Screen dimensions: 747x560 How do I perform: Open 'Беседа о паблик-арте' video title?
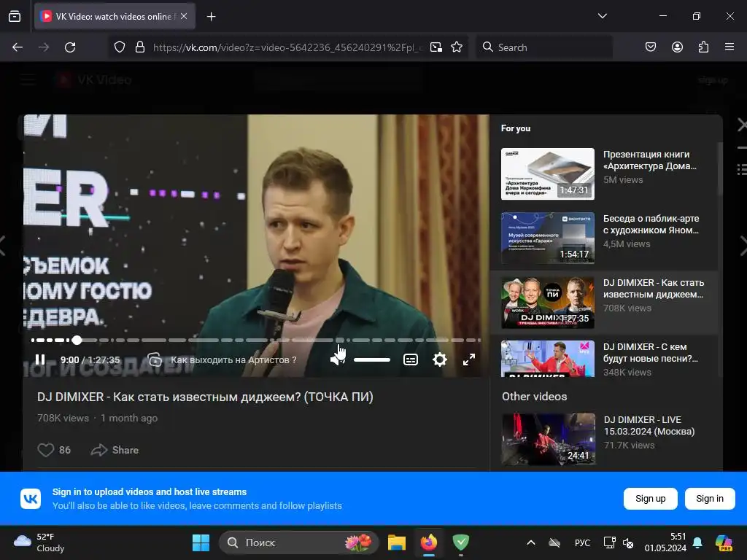point(651,225)
